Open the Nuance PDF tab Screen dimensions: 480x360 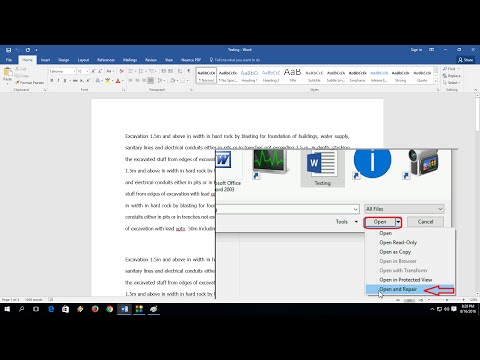(x=191, y=60)
